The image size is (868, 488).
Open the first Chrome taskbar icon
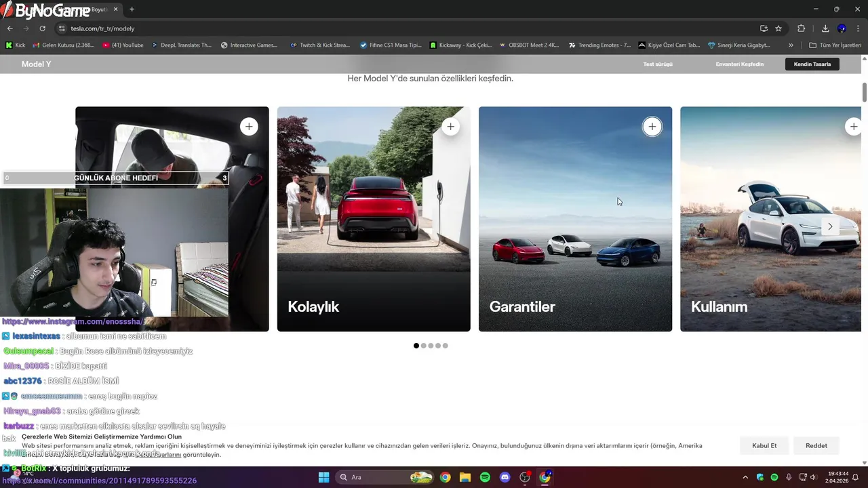click(x=445, y=477)
